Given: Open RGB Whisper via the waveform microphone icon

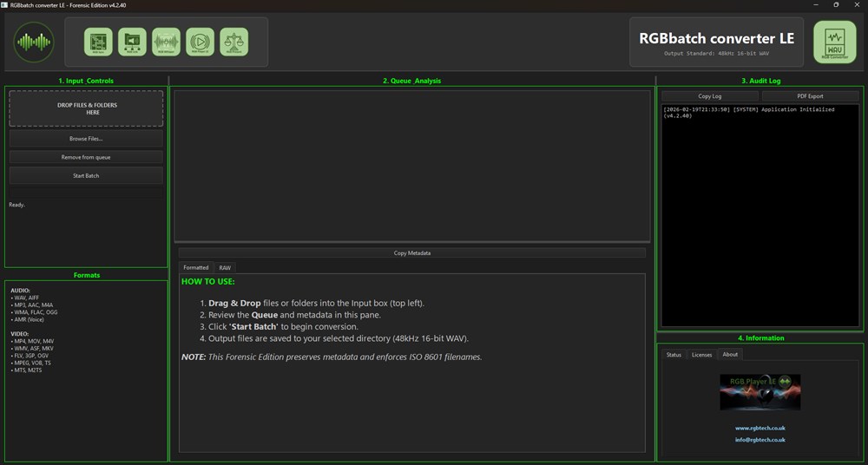Looking at the screenshot, I should pos(166,42).
